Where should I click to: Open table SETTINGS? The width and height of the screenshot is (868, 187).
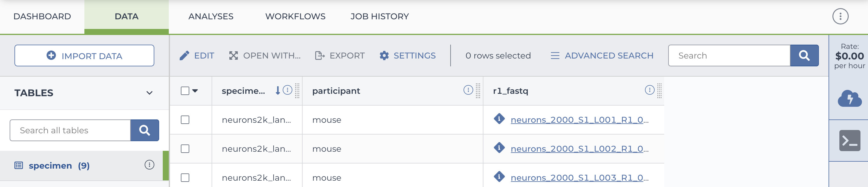coord(407,55)
